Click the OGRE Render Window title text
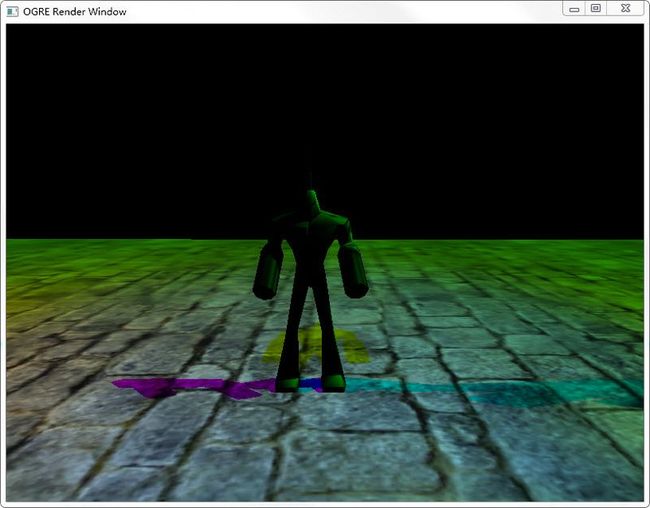Viewport: 650px width, 508px height. pyautogui.click(x=75, y=12)
